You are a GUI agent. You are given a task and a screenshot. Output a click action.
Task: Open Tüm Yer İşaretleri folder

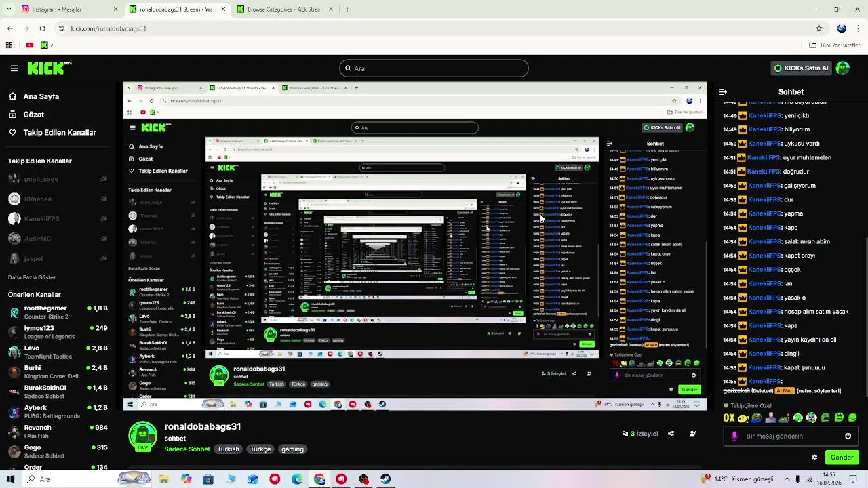click(835, 45)
